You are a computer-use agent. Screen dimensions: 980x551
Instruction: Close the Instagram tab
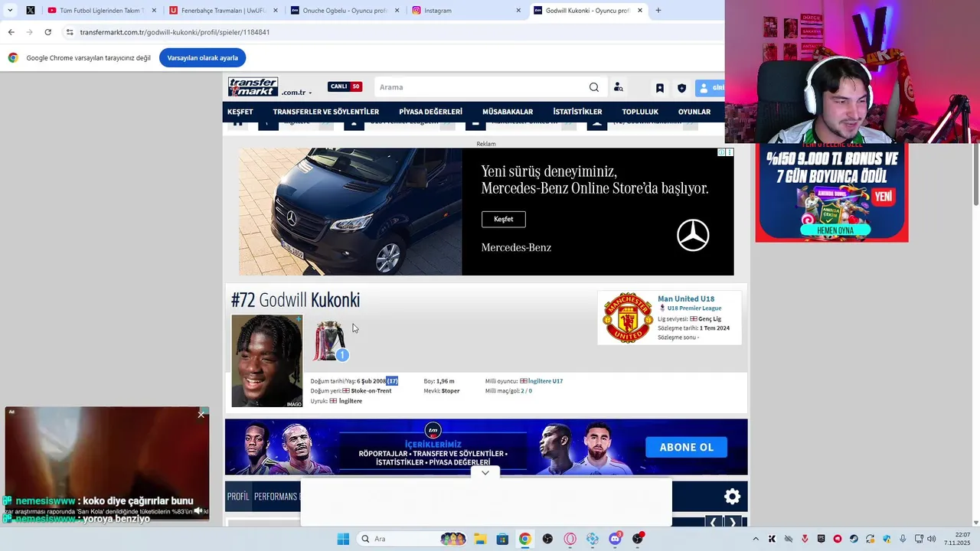point(518,11)
